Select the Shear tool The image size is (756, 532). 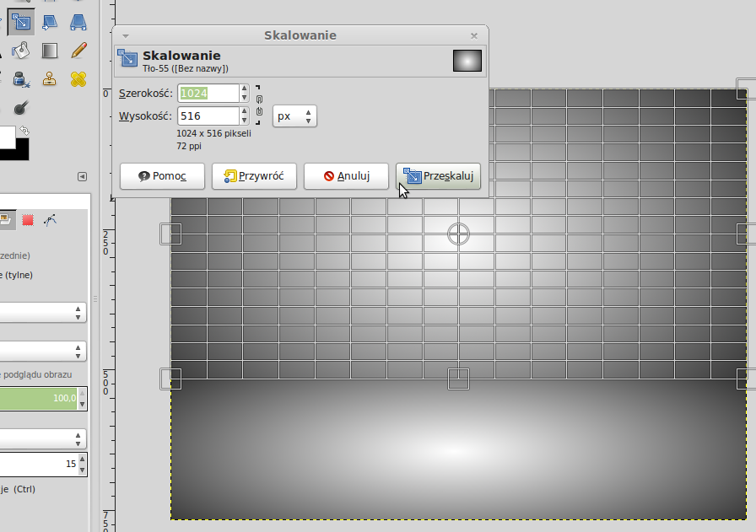(50, 21)
